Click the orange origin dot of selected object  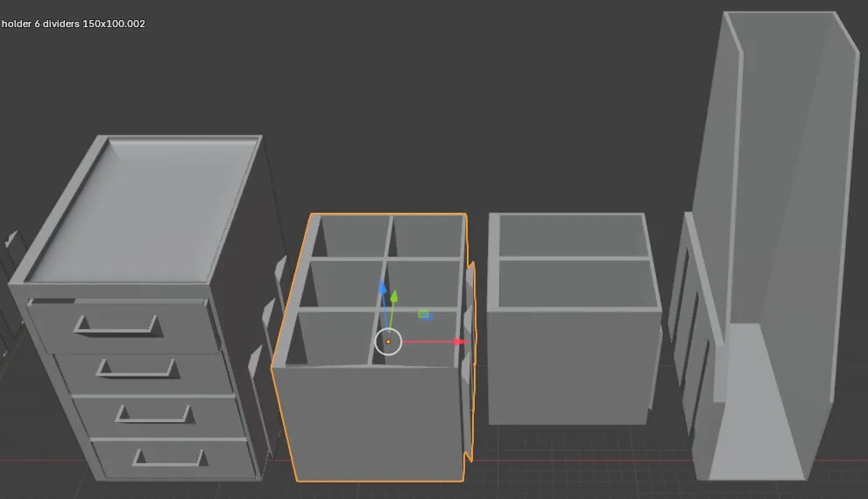[x=388, y=342]
